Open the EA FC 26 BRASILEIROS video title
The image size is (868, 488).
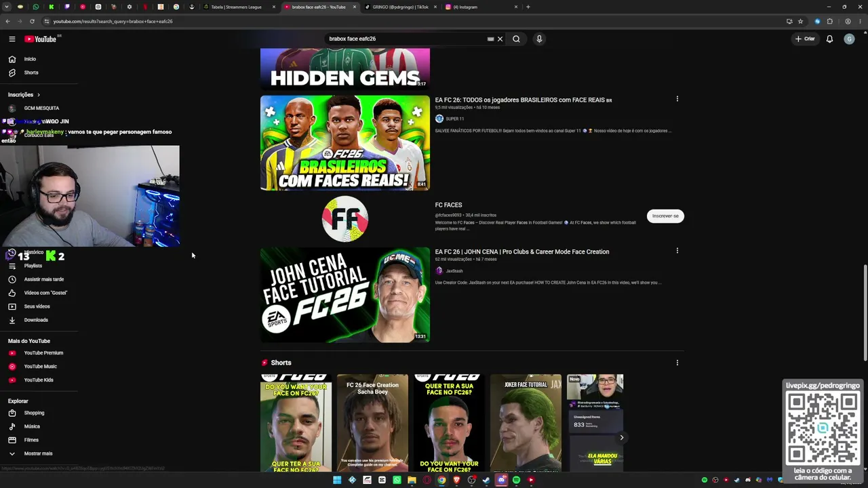[524, 100]
